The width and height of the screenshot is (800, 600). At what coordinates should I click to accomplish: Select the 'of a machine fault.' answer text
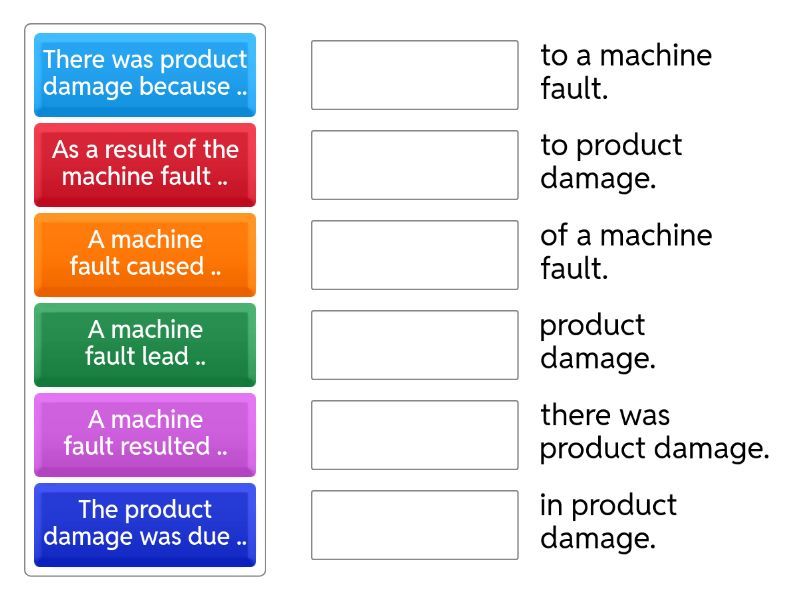point(626,252)
